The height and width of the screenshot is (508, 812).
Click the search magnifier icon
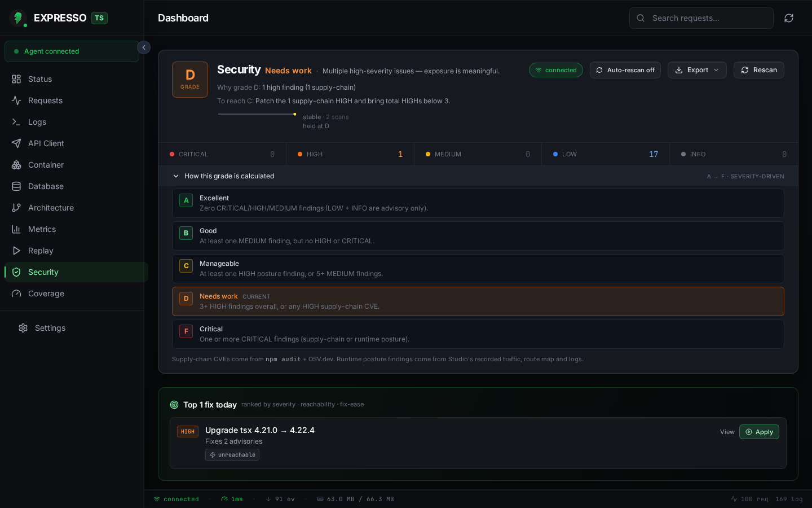pos(641,18)
